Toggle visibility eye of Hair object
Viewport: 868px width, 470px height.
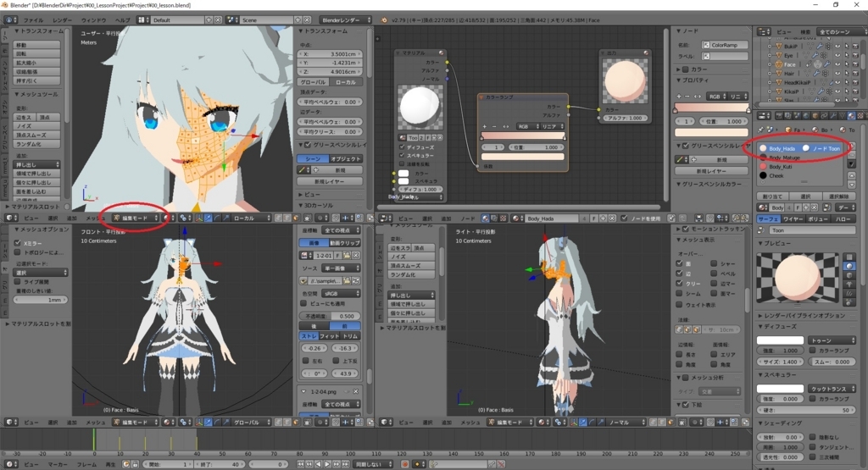click(837, 73)
